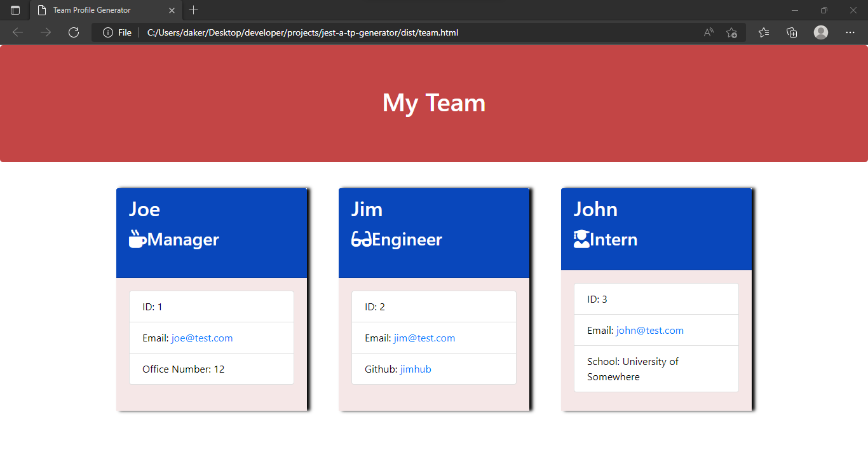Open a new browser tab
The image size is (868, 454).
tap(193, 10)
